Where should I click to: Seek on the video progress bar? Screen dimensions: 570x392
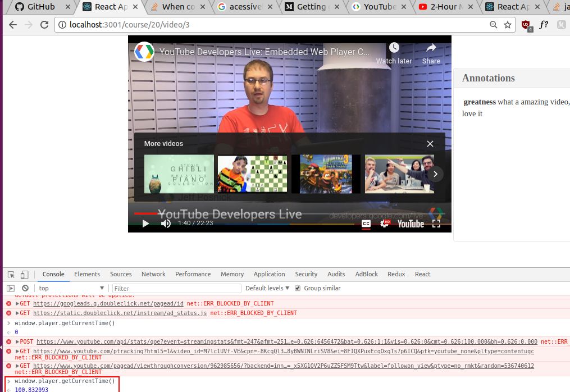290,213
